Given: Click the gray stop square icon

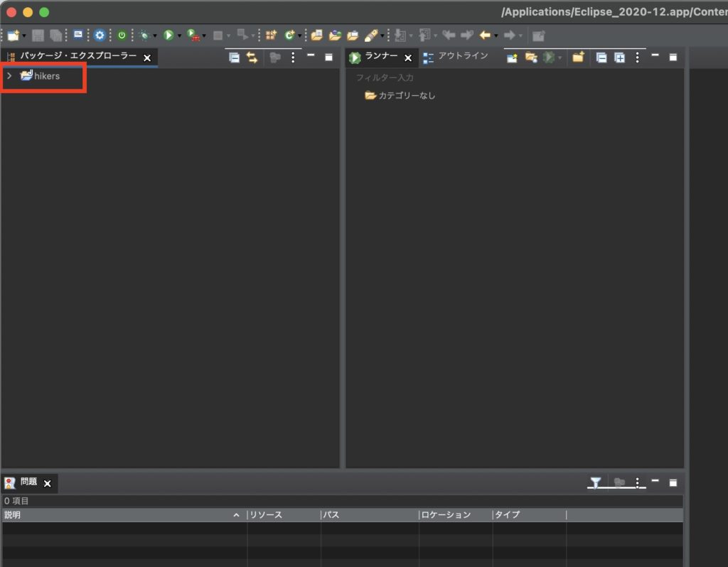Looking at the screenshot, I should point(218,36).
